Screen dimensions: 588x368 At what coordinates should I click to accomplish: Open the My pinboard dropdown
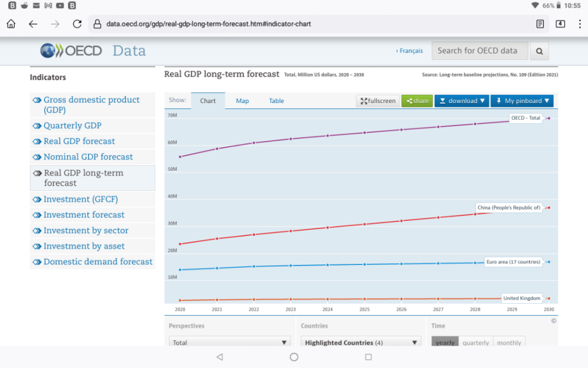[522, 101]
